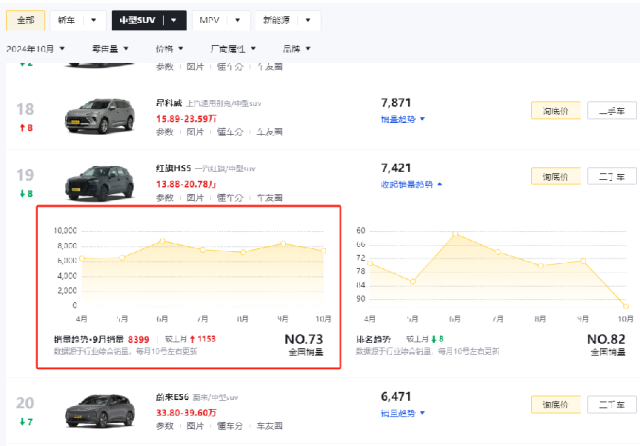Select the 9月 point on sales chart

(x=283, y=244)
